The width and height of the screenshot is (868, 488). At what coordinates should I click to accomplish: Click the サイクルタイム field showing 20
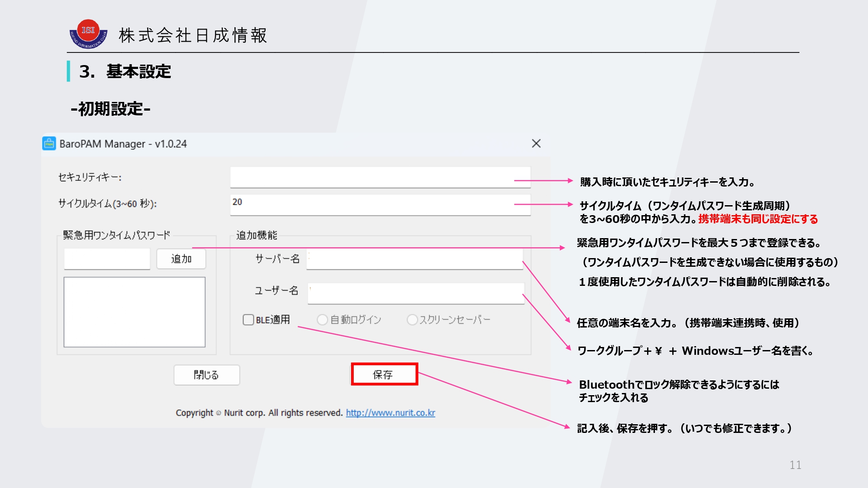pyautogui.click(x=380, y=204)
